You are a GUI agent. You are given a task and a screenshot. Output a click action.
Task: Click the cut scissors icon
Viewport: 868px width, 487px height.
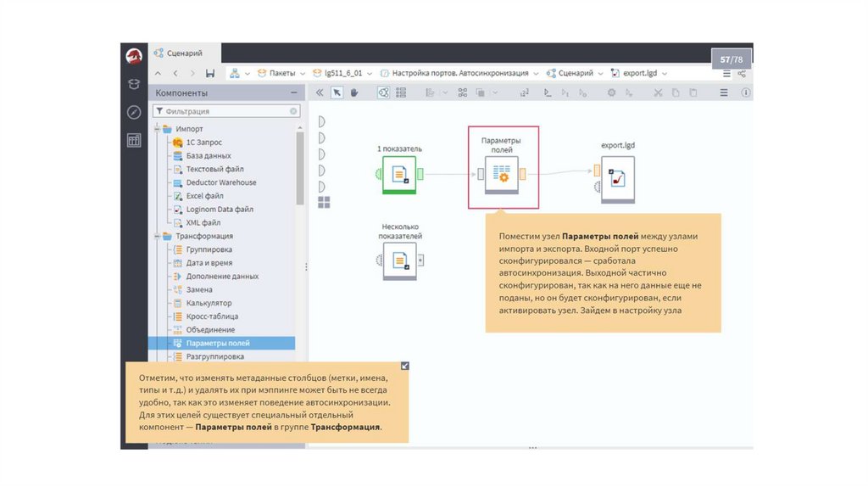click(x=658, y=92)
